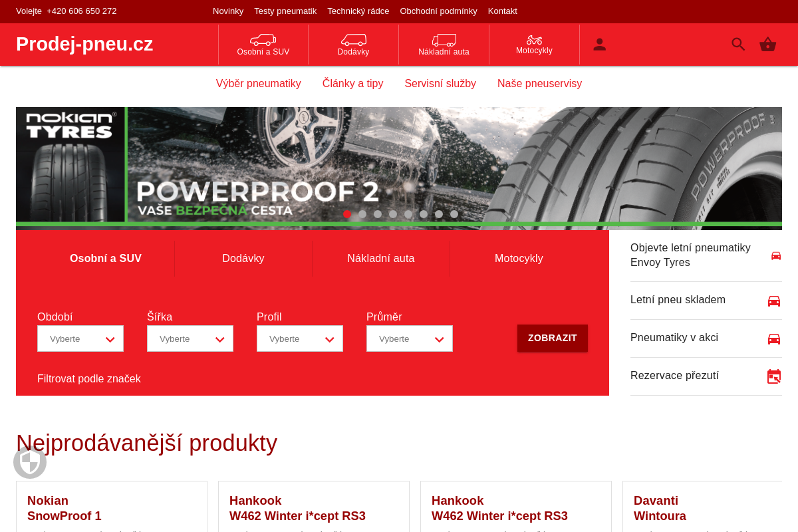Open Naše pneuservisy menu
798x532 pixels.
(539, 83)
